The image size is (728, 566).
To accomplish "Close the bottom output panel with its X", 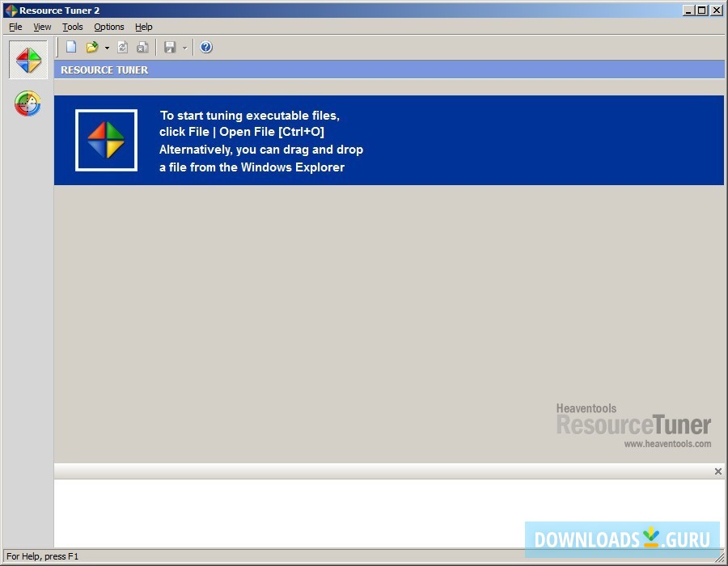I will 717,471.
